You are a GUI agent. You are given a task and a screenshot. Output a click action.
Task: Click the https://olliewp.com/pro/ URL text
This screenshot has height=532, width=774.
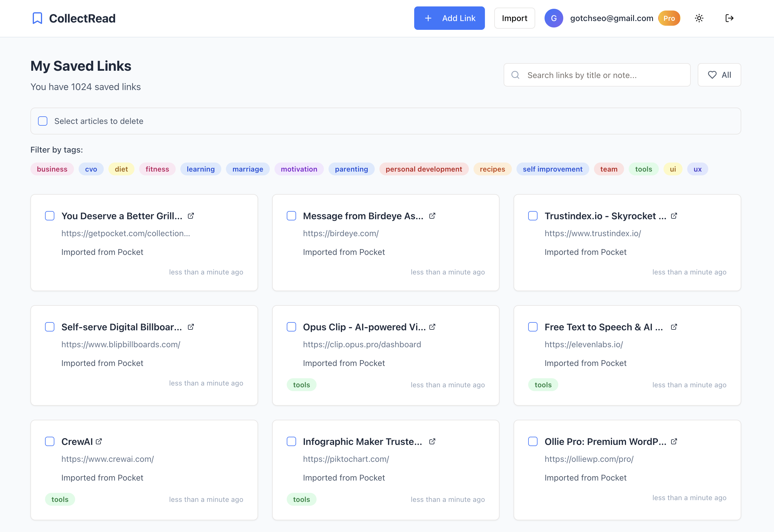click(589, 459)
